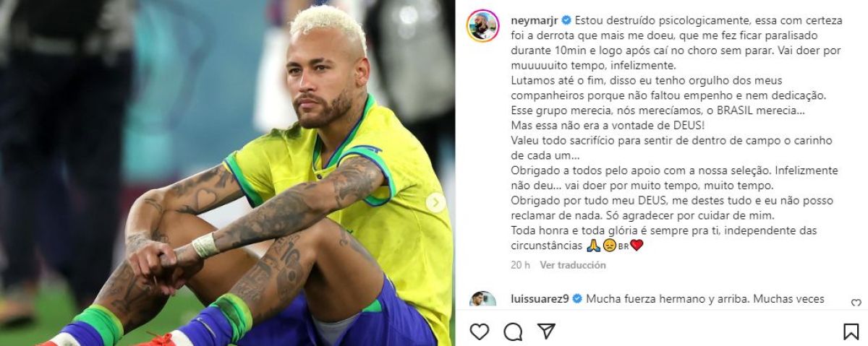Go to next photo in carousel

435,203
